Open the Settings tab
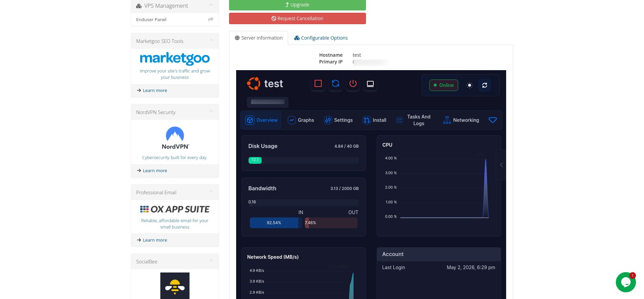Screen dimensions: 644x299 coord(338,120)
